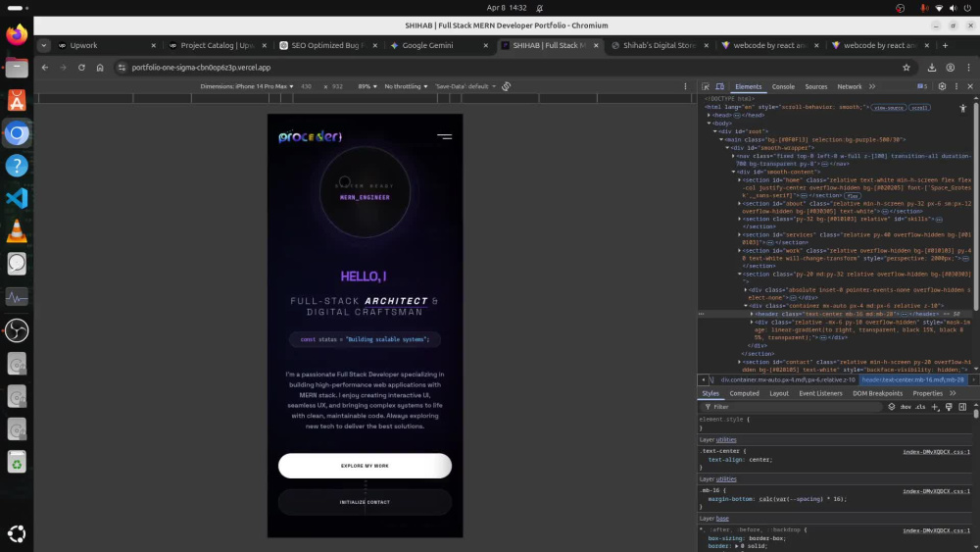Click the flex badge on home section
The height and width of the screenshot is (552, 980).
[853, 196]
